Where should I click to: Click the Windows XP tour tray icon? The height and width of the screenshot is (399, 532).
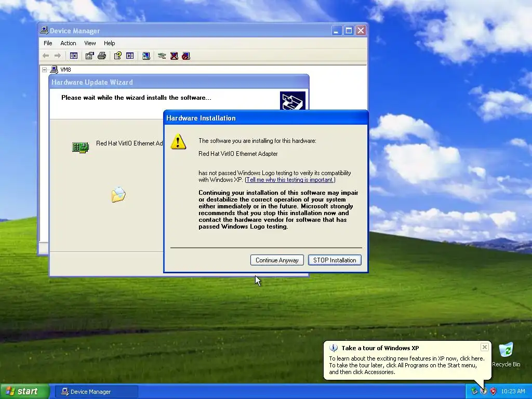pos(484,391)
